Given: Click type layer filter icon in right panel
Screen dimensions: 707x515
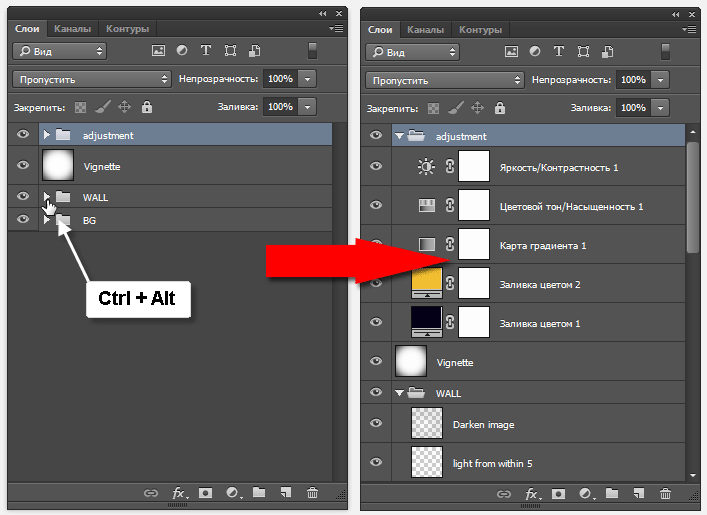Looking at the screenshot, I should click(x=559, y=51).
